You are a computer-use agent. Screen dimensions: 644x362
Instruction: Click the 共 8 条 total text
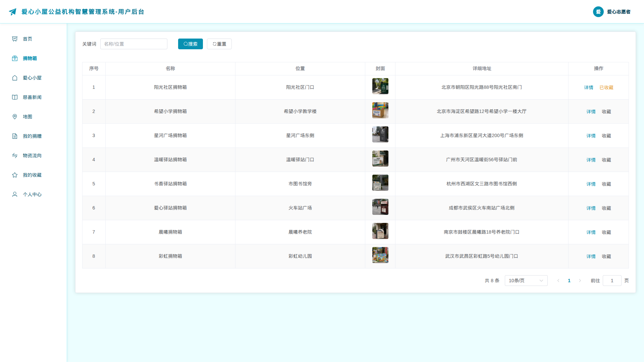[492, 281]
